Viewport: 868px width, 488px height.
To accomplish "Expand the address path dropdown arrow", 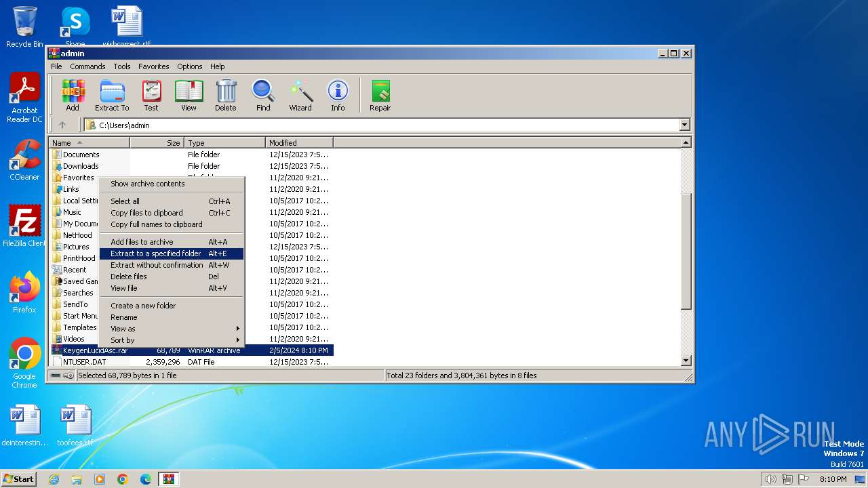I will pos(684,125).
